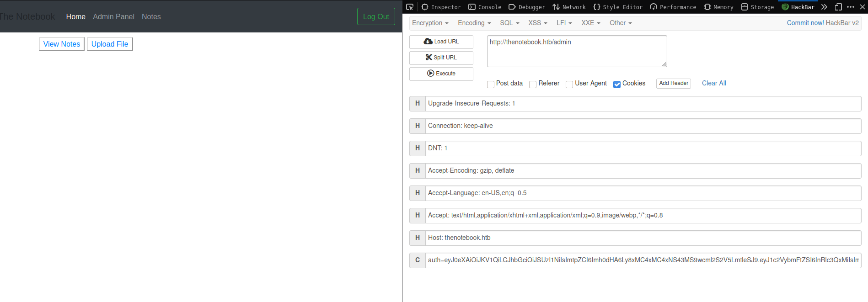Close the developer tools panel
Viewport: 868px width, 302px height.
(863, 7)
